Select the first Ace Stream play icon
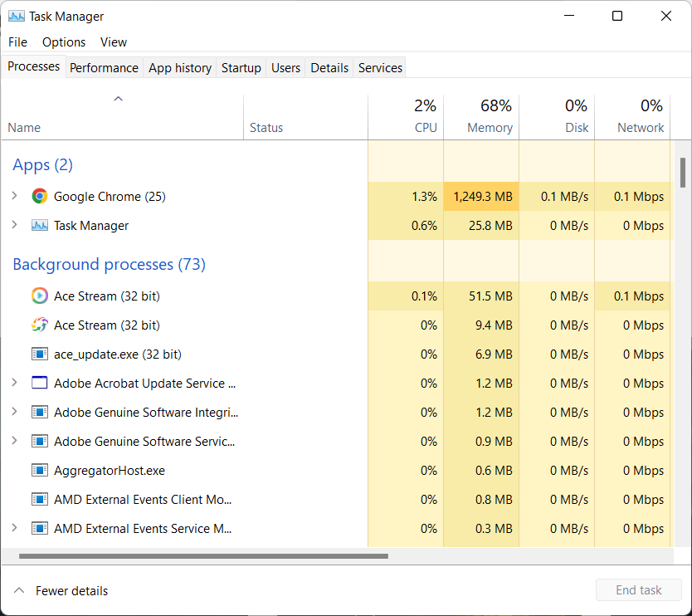The width and height of the screenshot is (692, 616). [39, 296]
